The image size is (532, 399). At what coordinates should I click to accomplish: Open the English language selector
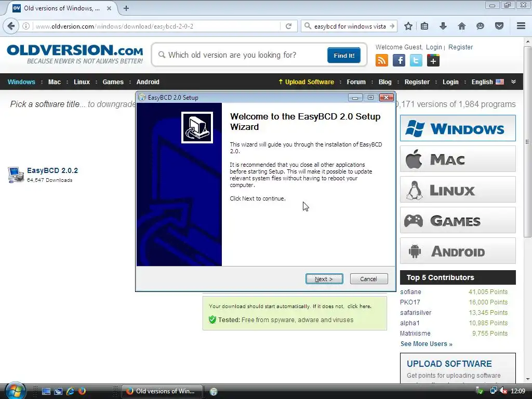tap(487, 82)
